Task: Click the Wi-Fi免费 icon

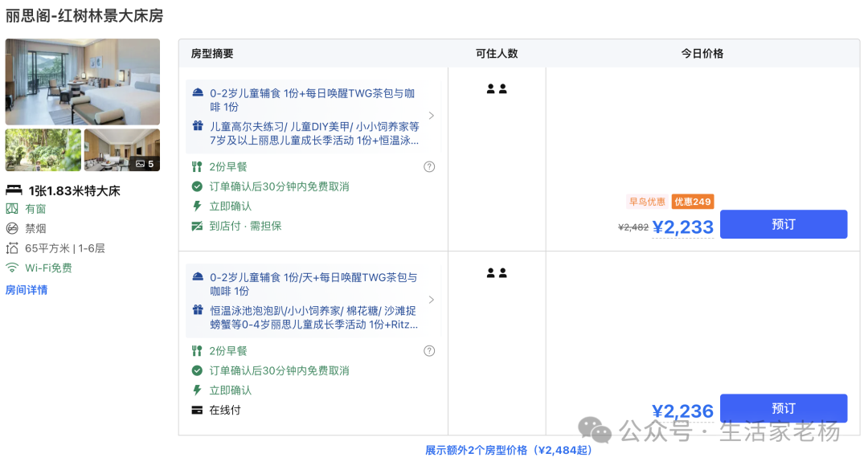Action: coord(11,268)
